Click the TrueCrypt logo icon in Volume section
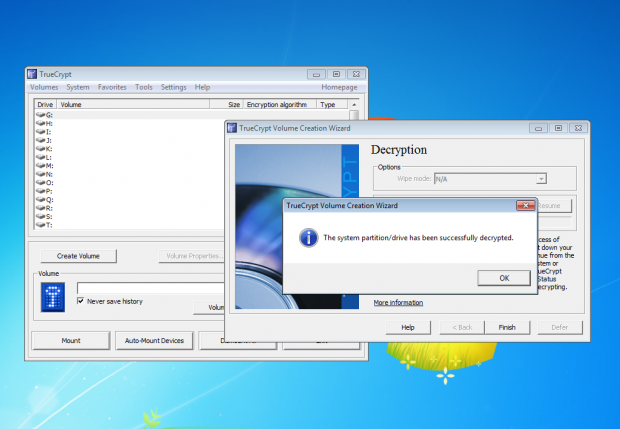This screenshot has height=429, width=620. click(x=53, y=297)
